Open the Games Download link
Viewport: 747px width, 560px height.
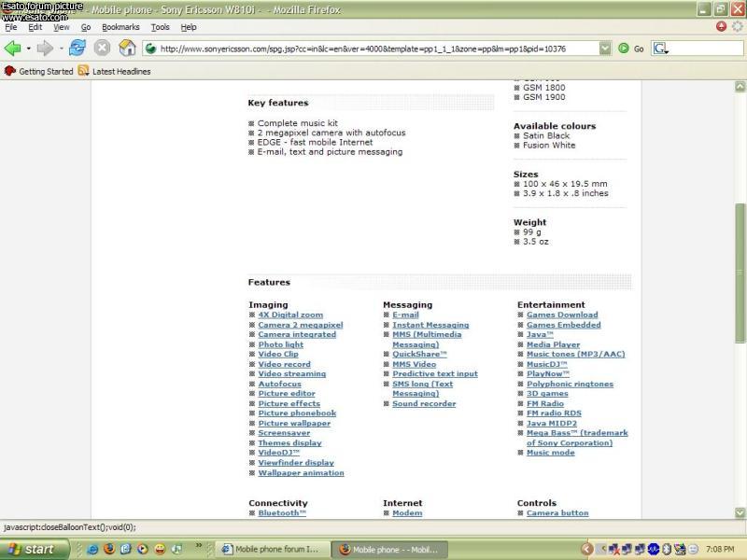[562, 315]
